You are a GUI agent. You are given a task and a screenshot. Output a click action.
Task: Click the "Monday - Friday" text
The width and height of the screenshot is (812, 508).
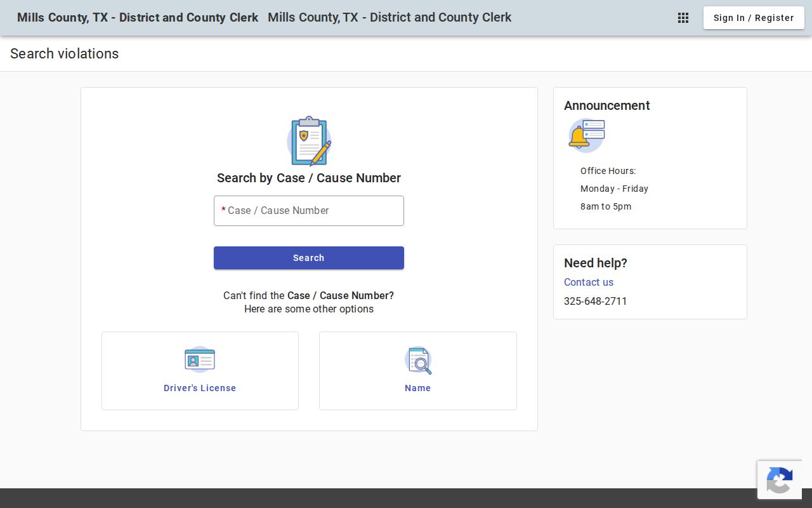point(614,189)
